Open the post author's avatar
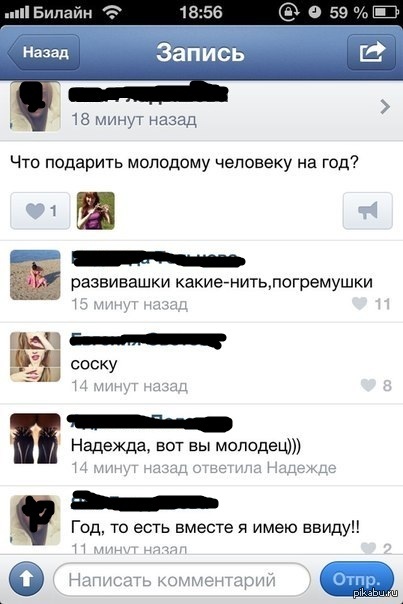 pos(35,107)
